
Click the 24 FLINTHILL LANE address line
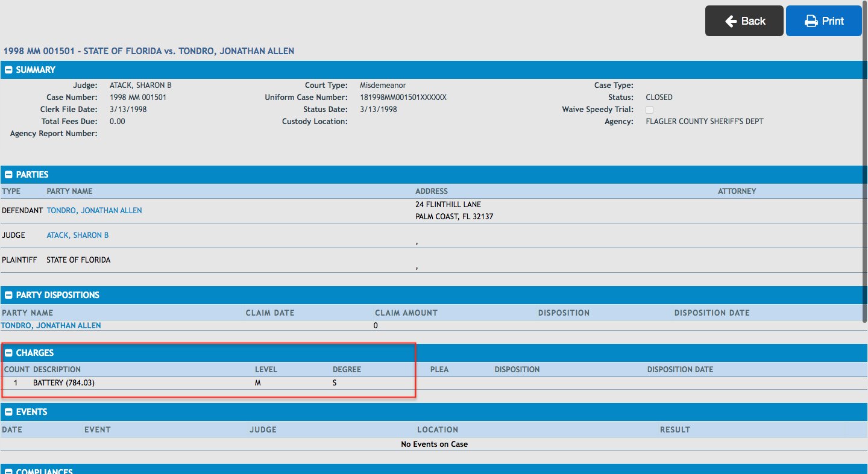(x=448, y=205)
